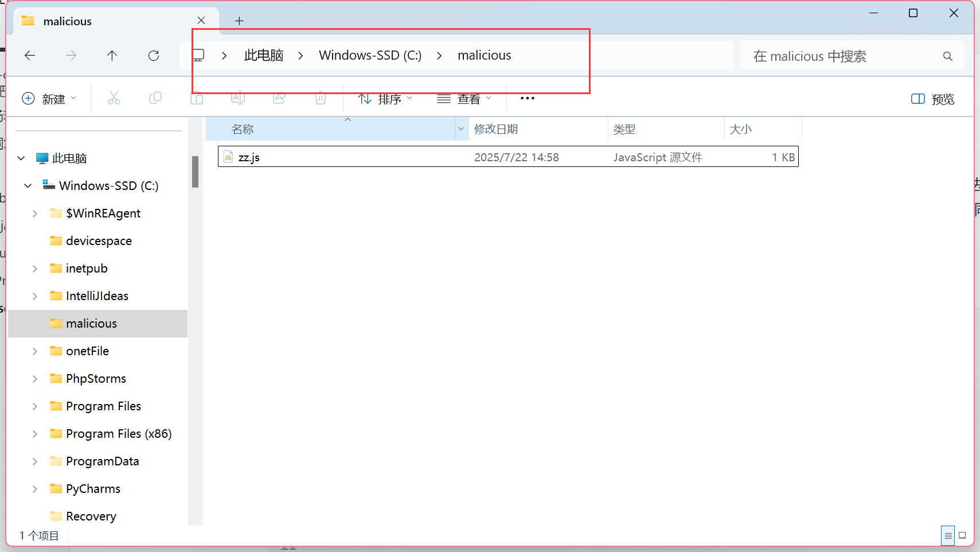
Task: Close the malicious tab
Action: 201,21
